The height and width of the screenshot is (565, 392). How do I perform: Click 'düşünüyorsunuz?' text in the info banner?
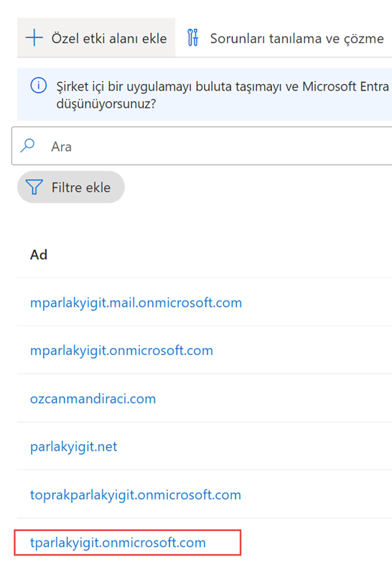106,104
